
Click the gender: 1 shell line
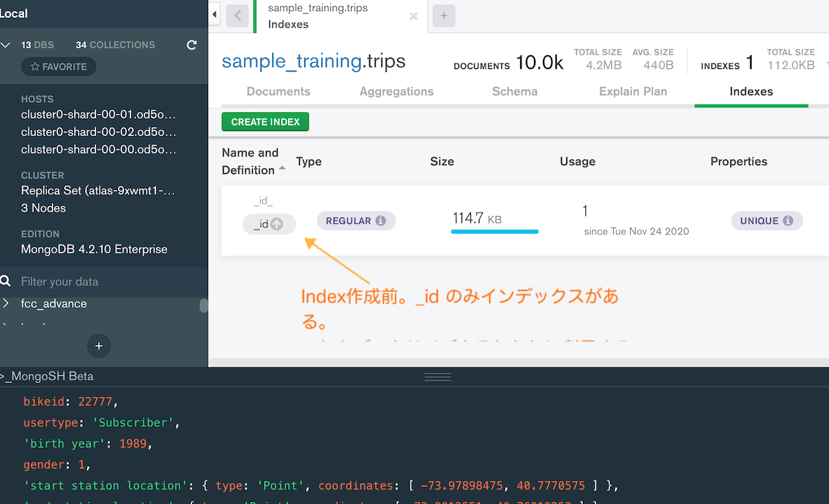[x=57, y=464]
